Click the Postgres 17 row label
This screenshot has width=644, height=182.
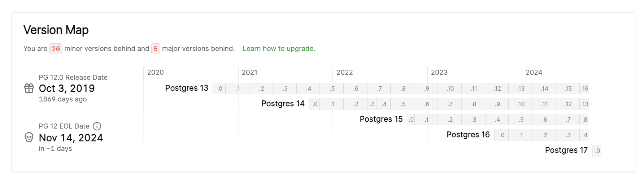pos(566,150)
